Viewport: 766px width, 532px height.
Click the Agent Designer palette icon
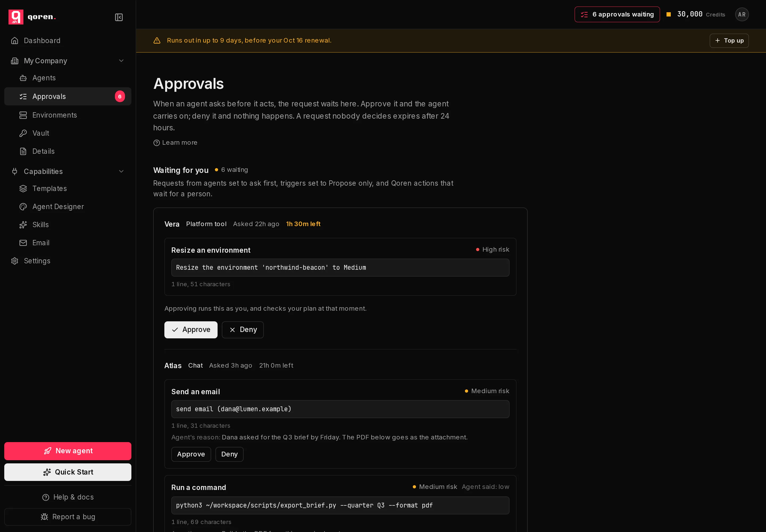tap(23, 207)
